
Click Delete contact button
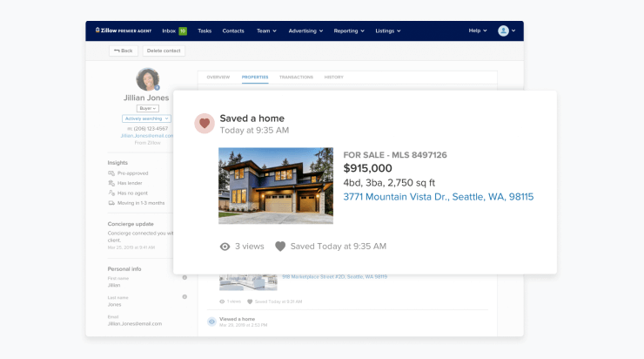pyautogui.click(x=164, y=51)
